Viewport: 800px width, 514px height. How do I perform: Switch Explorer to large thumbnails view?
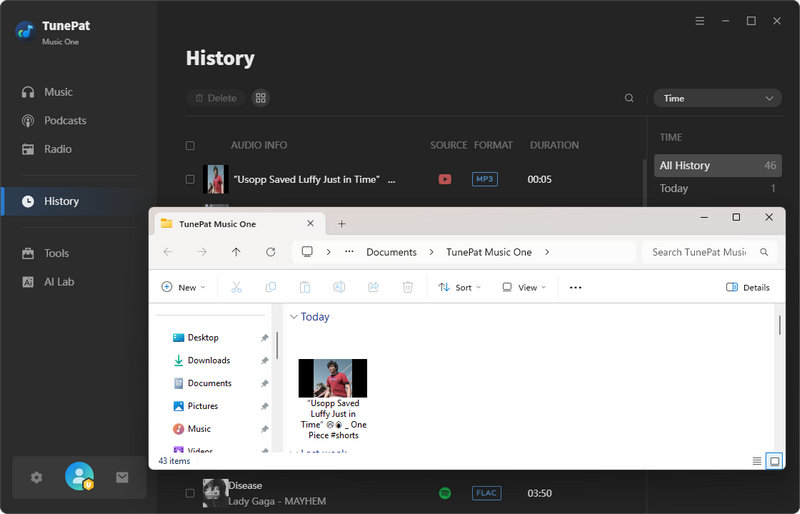(774, 461)
